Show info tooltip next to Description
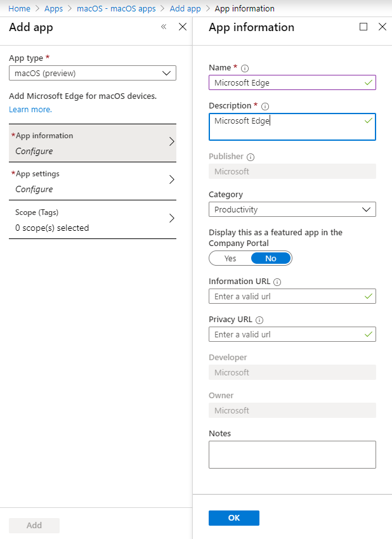 (265, 107)
